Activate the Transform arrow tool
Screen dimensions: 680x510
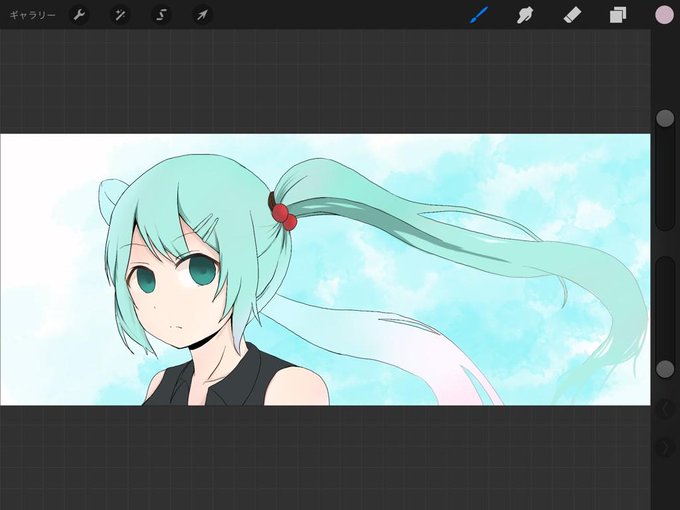pyautogui.click(x=202, y=15)
